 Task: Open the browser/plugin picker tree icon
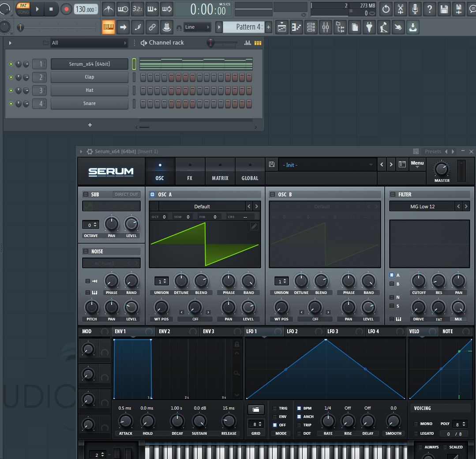click(x=340, y=27)
